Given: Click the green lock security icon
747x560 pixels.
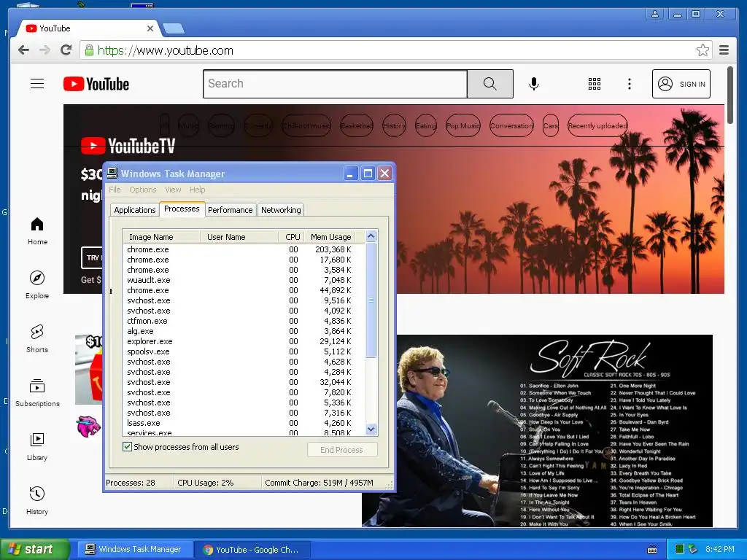Looking at the screenshot, I should [x=89, y=50].
